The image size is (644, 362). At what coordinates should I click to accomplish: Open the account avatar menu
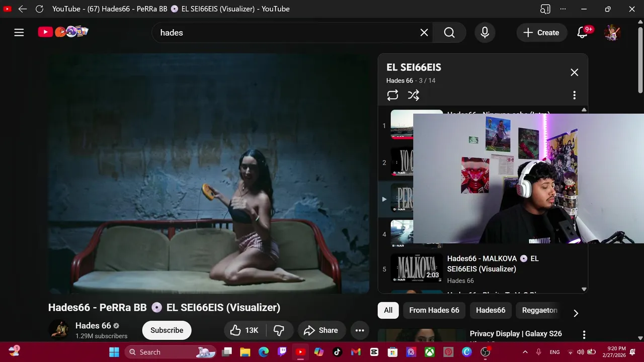click(612, 33)
